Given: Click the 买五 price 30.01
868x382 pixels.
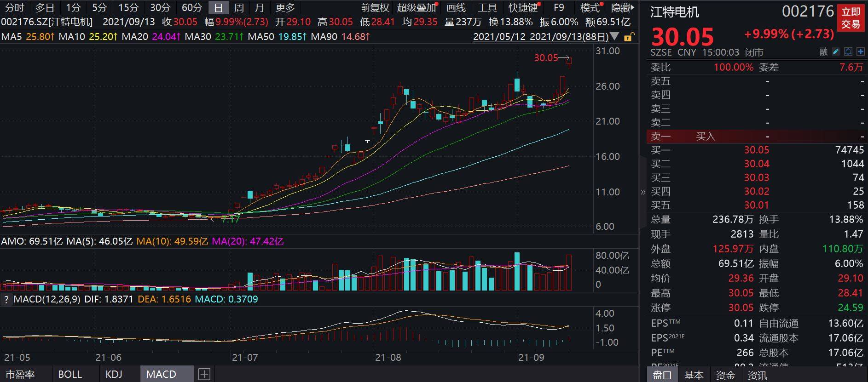Looking at the screenshot, I should tap(757, 205).
